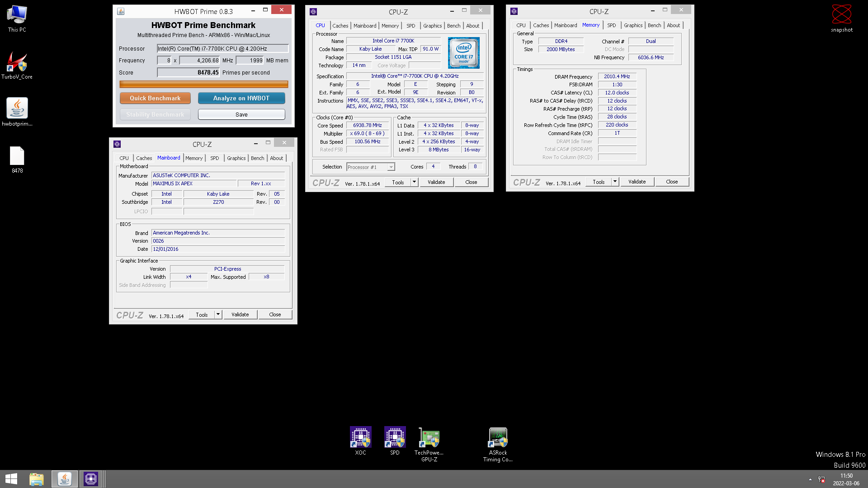Open the This PC desktop icon
The image size is (868, 488).
(x=17, y=19)
